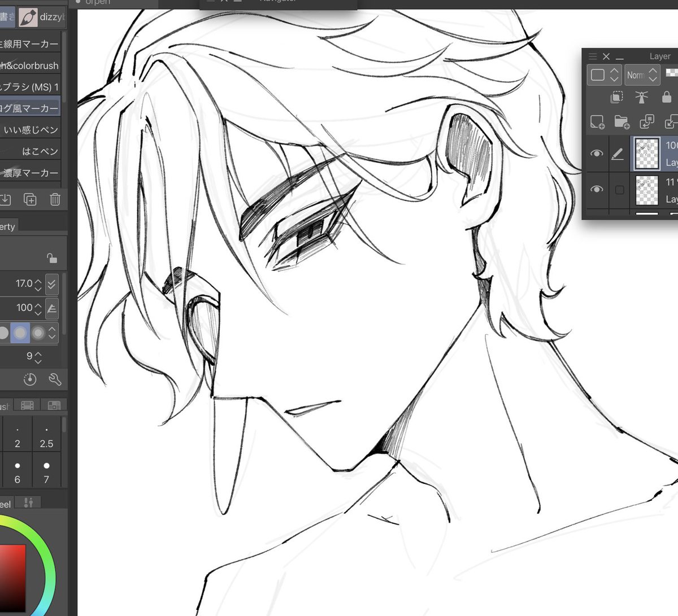Select the 100% layer thumbnail
This screenshot has height=616, width=678.
click(647, 154)
